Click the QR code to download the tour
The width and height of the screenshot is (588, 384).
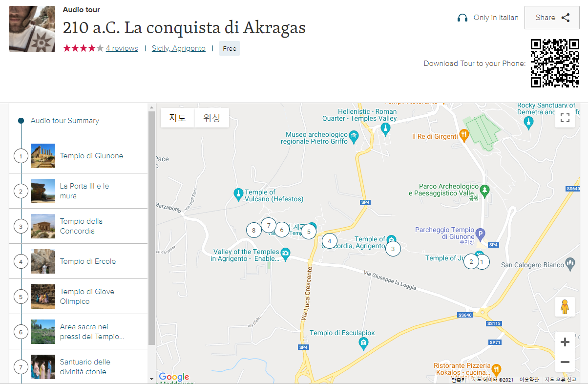click(555, 63)
